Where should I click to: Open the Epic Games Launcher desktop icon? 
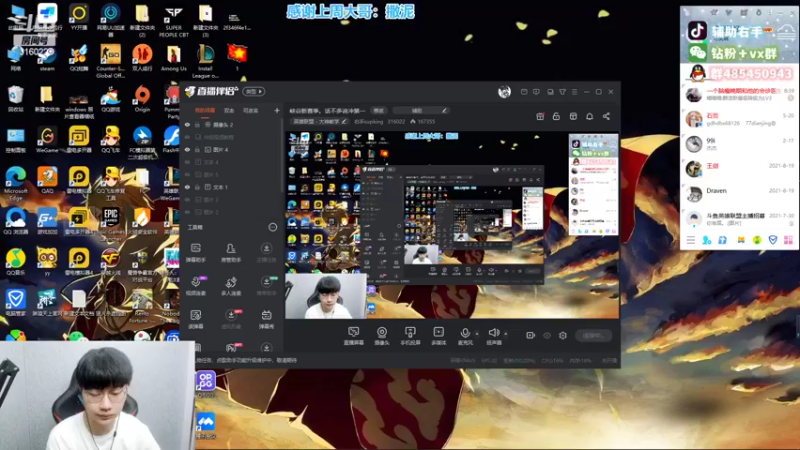coord(111,223)
